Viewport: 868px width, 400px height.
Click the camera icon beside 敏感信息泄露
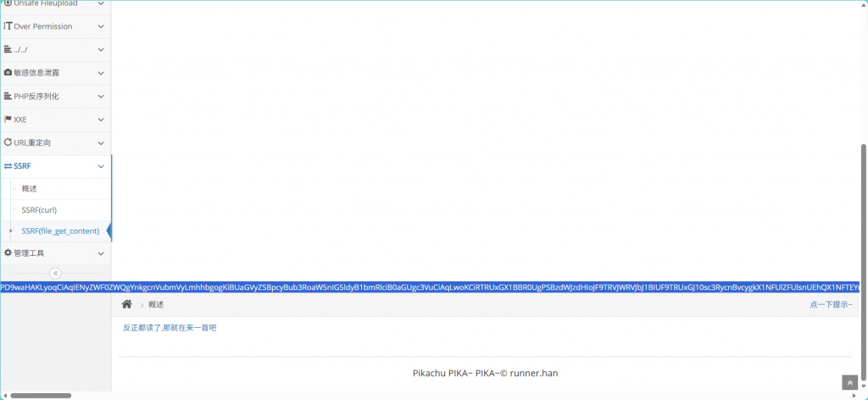tap(8, 73)
